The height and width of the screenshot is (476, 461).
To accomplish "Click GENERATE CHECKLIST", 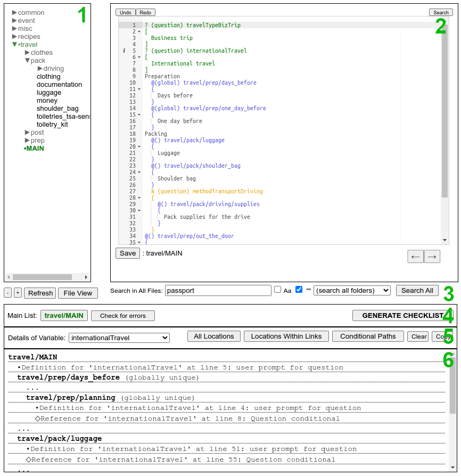I will coord(402,315).
